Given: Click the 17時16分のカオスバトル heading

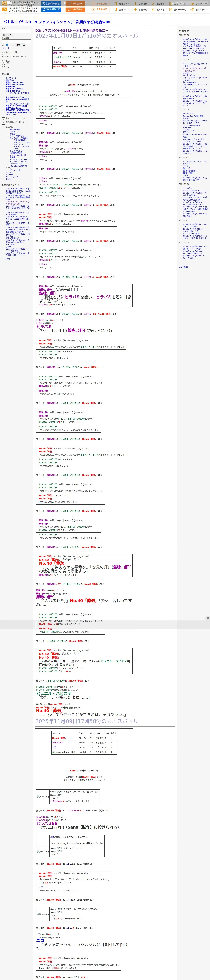Looking at the screenshot, I should coord(87,36).
